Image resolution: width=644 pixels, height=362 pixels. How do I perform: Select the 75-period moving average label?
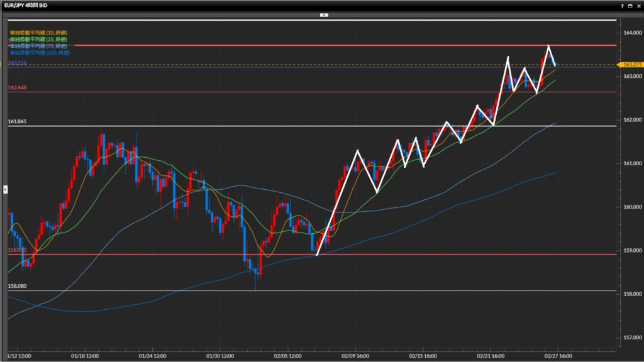coord(38,46)
